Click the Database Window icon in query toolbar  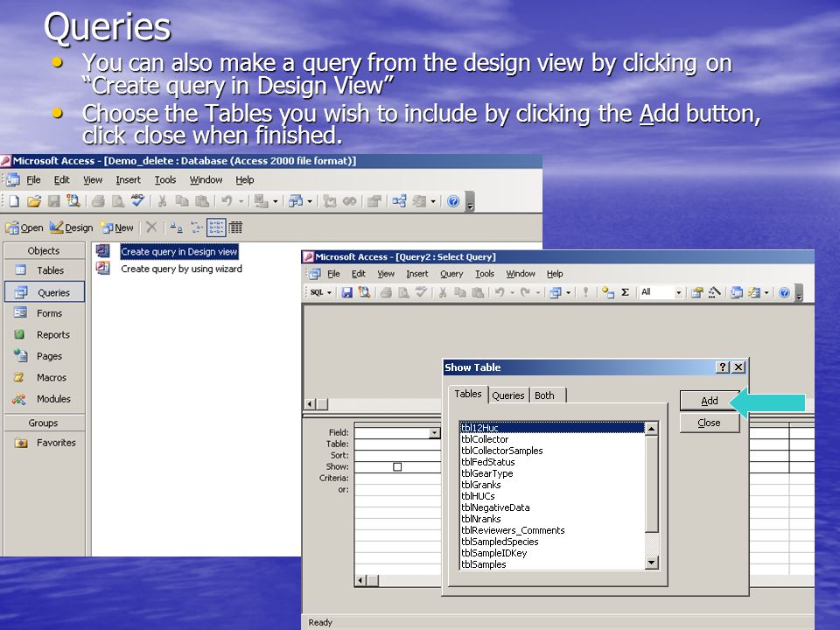pos(737,292)
